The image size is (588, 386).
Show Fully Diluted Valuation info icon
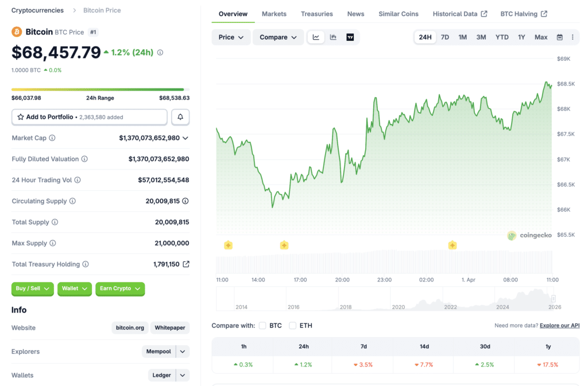pyautogui.click(x=84, y=159)
